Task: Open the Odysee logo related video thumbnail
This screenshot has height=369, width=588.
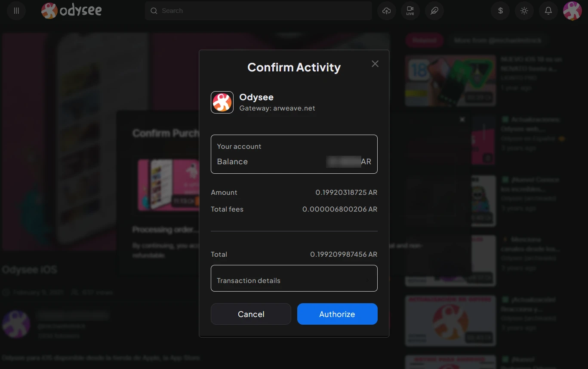Action: [450, 320]
